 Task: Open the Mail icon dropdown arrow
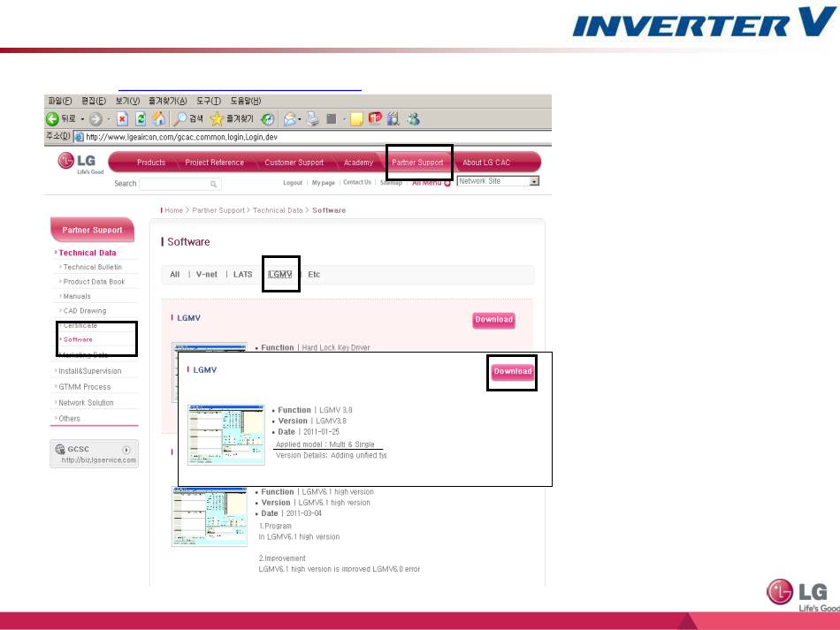300,118
